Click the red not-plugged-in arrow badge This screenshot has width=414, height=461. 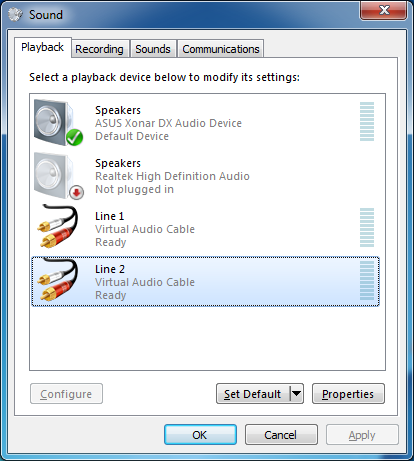click(x=76, y=192)
